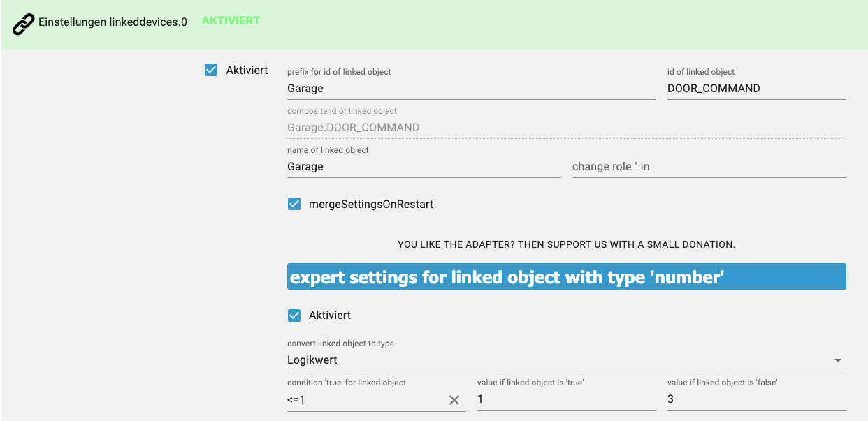
Task: Click the green AKTIVIERT status label
Action: click(x=231, y=21)
